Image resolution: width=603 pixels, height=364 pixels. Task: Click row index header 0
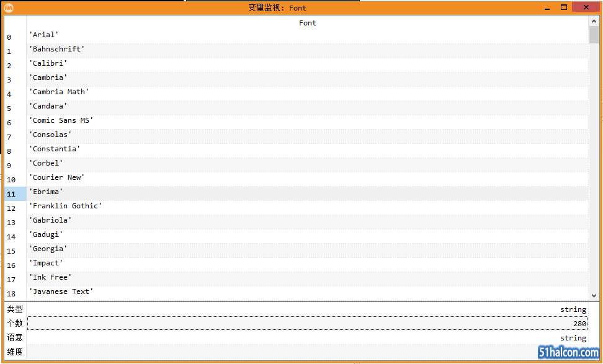coord(16,37)
